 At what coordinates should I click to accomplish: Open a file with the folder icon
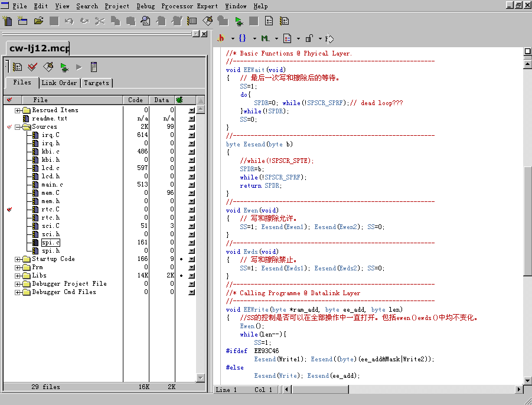point(38,21)
